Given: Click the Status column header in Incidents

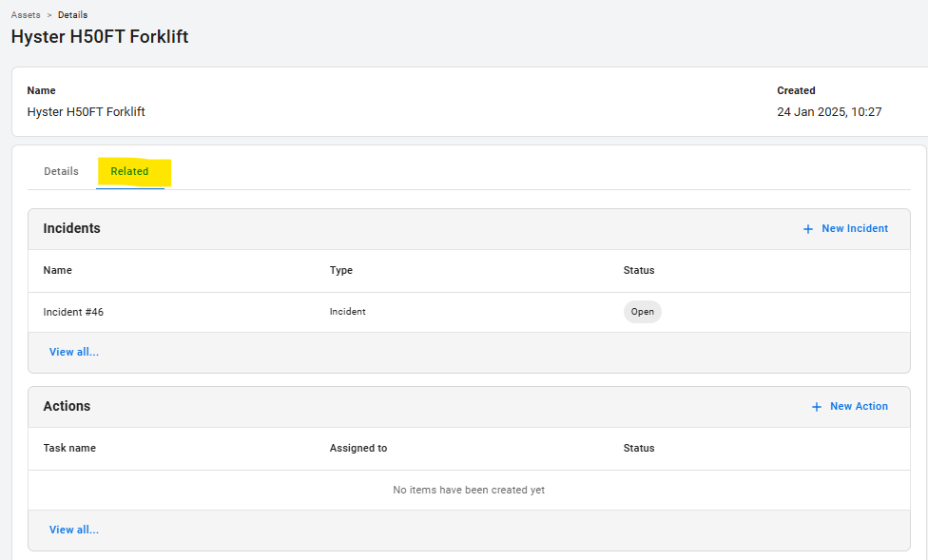Looking at the screenshot, I should [639, 271].
